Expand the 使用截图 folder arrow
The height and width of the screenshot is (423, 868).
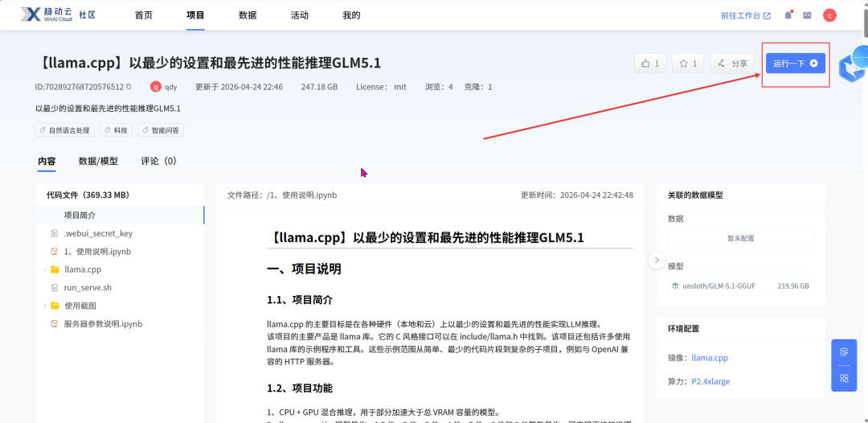click(x=44, y=306)
